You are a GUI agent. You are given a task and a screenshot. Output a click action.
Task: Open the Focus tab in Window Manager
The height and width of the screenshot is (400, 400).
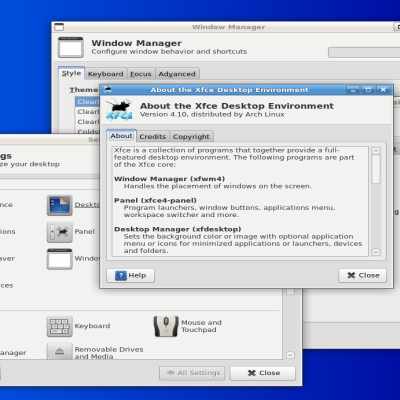click(x=140, y=74)
